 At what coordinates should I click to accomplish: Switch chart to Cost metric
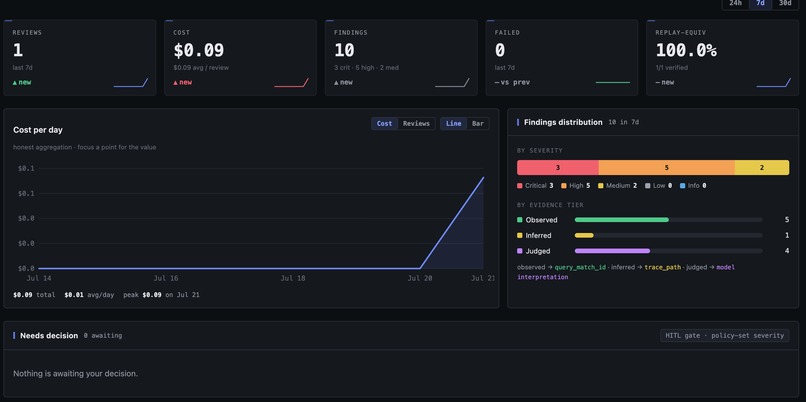click(x=384, y=123)
